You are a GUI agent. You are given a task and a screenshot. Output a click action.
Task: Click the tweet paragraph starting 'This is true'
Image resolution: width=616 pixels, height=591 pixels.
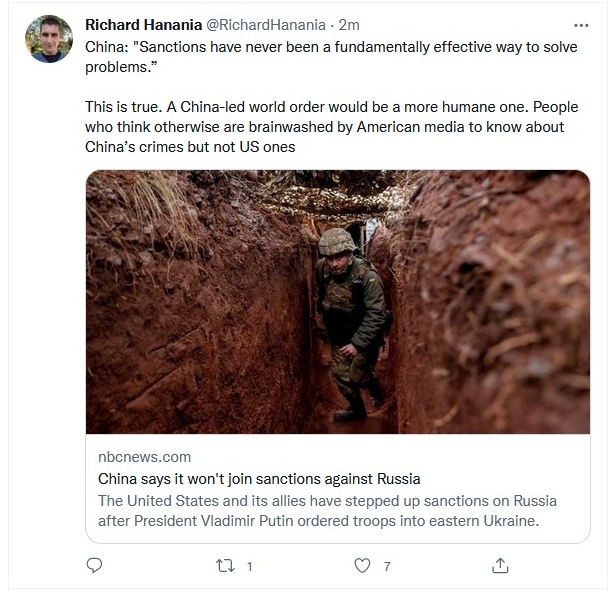click(x=332, y=127)
